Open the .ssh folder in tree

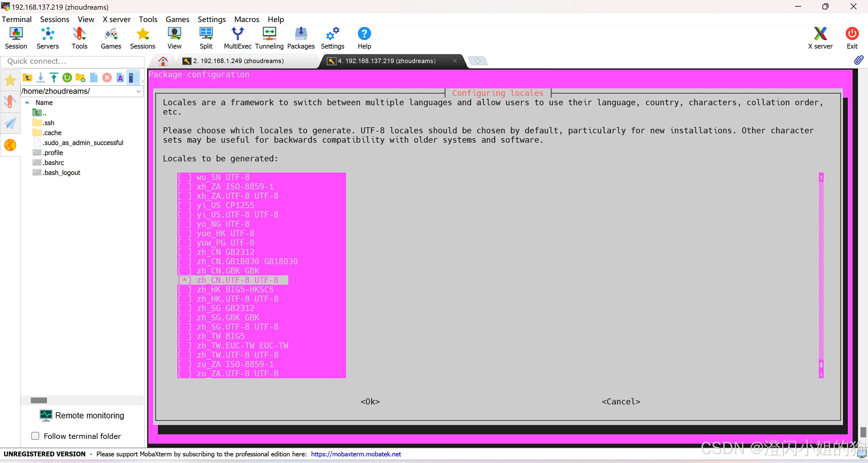[49, 123]
